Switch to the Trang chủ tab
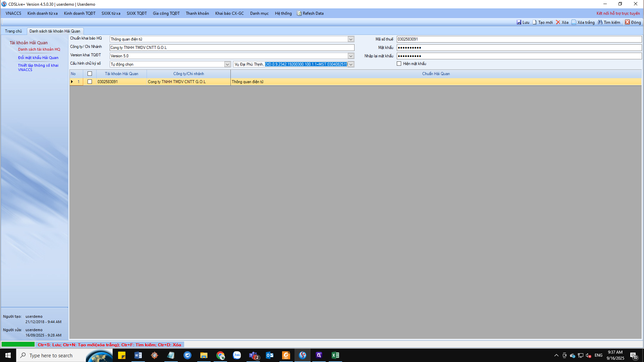The width and height of the screenshot is (644, 362). [13, 31]
